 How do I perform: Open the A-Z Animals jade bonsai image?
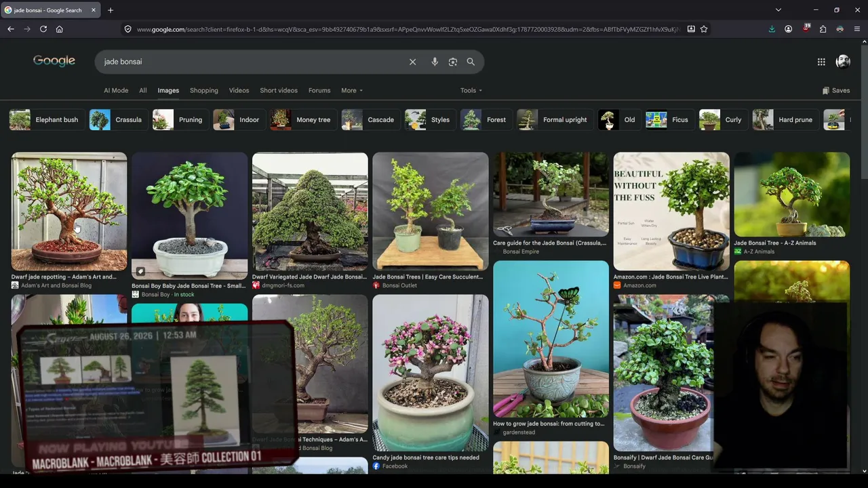791,195
